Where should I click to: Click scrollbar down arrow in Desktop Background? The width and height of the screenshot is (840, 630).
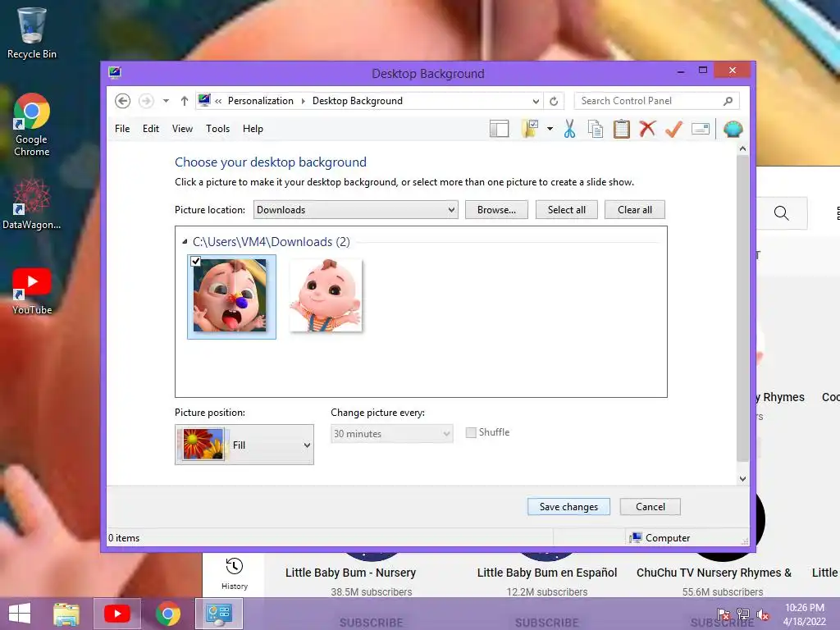(742, 479)
